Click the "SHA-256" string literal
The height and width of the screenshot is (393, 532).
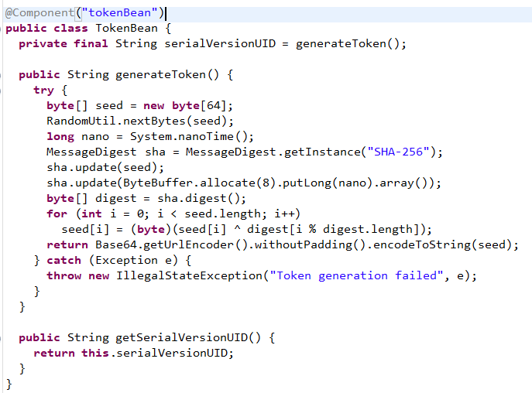tap(398, 152)
